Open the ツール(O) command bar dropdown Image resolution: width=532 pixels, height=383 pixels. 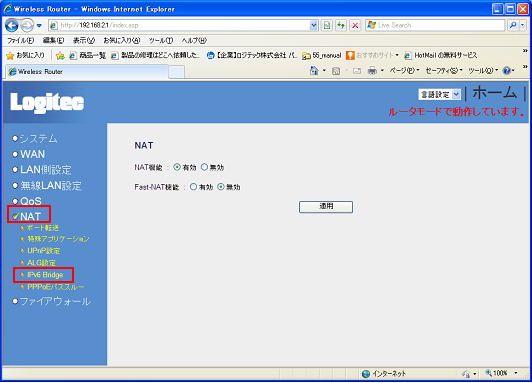point(482,71)
